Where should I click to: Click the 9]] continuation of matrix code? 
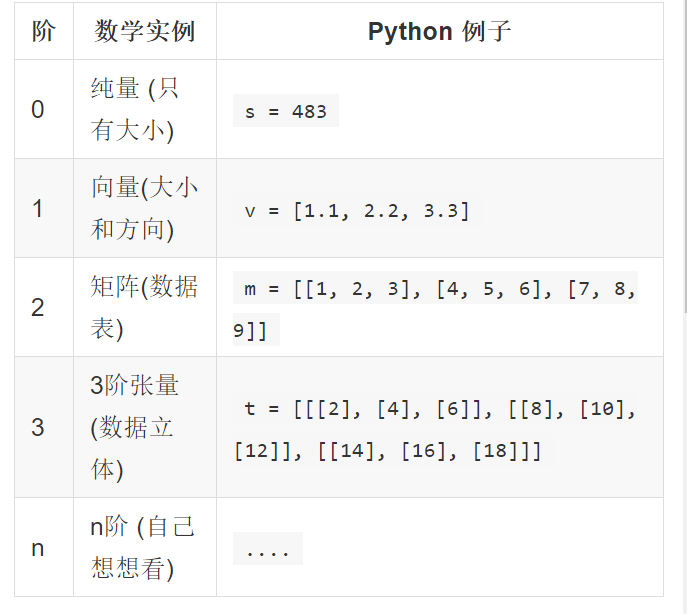(x=251, y=331)
